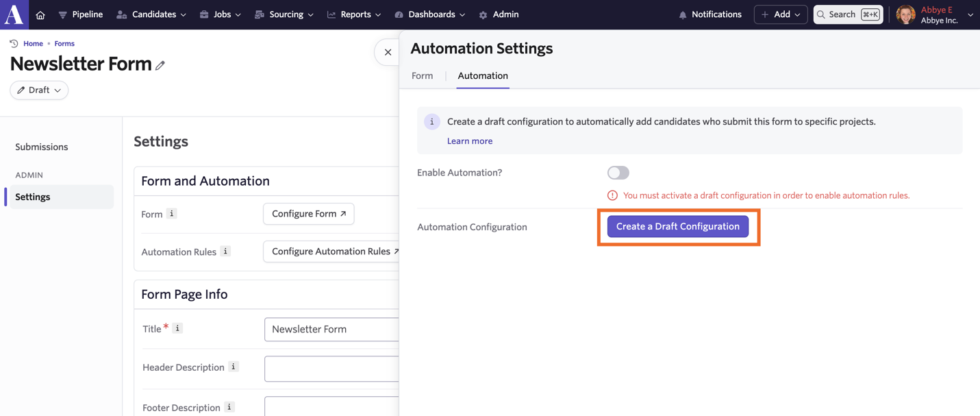Follow the Learn more link
980x416 pixels.
pyautogui.click(x=470, y=141)
